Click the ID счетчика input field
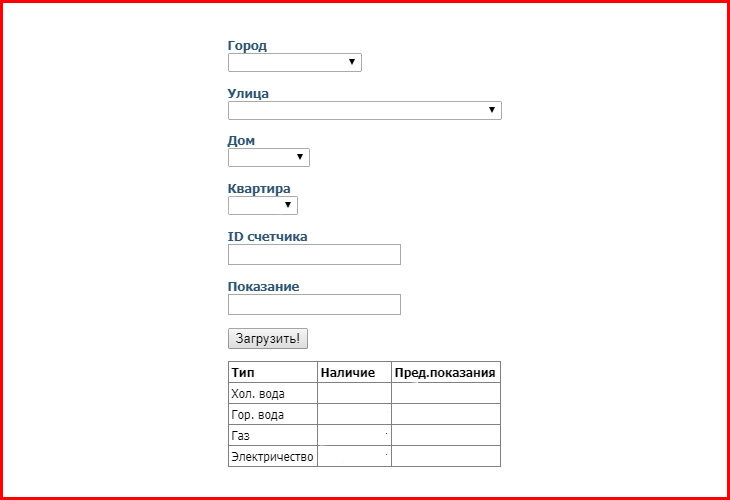The height and width of the screenshot is (500, 730). pyautogui.click(x=314, y=255)
